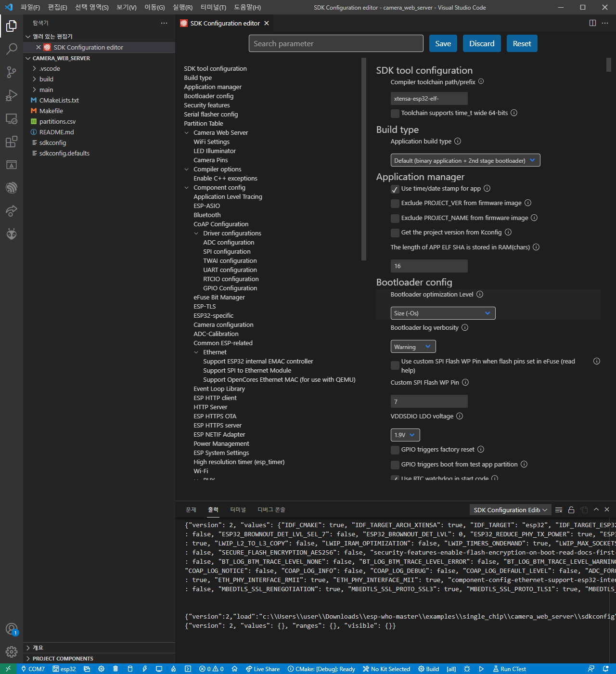Click the Save button
This screenshot has height=674, width=616.
[443, 43]
